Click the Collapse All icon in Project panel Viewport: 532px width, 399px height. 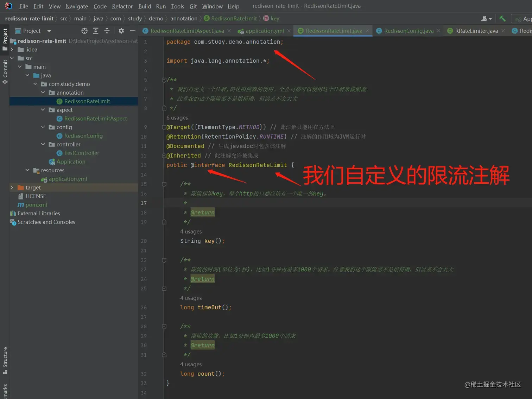(x=107, y=31)
